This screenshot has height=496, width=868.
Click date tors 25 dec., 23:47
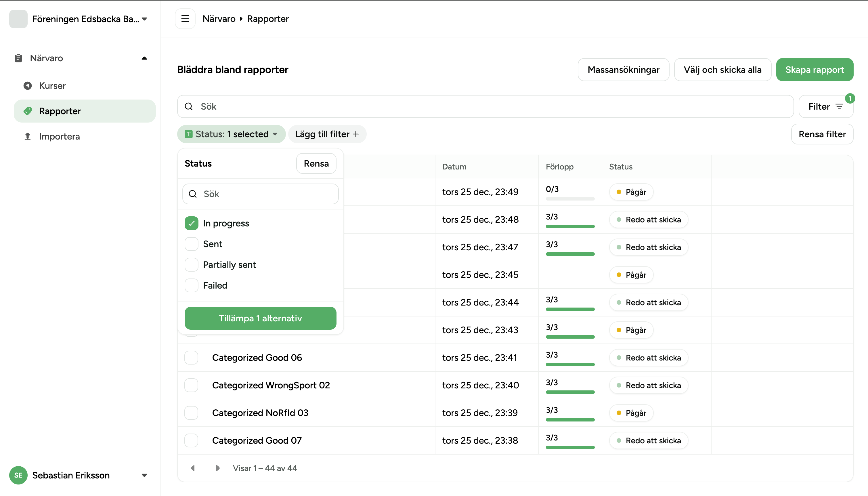pyautogui.click(x=480, y=247)
